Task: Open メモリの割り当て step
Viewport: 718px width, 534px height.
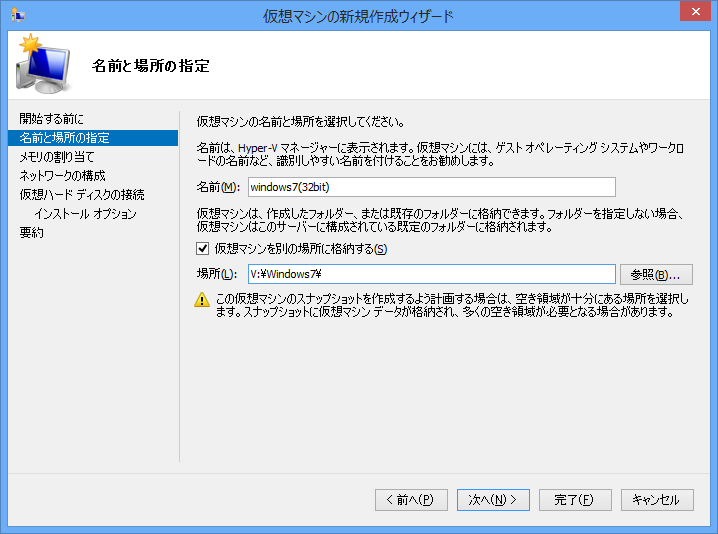Action: pos(56,157)
